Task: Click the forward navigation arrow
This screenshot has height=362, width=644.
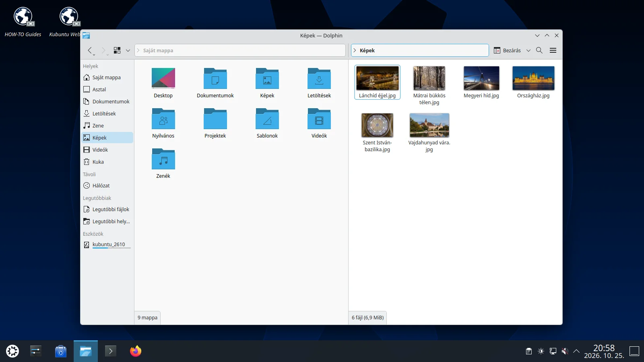Action: [104, 50]
